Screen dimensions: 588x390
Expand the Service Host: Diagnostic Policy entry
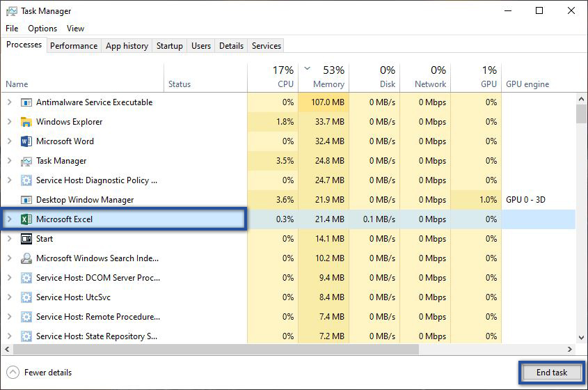click(9, 180)
